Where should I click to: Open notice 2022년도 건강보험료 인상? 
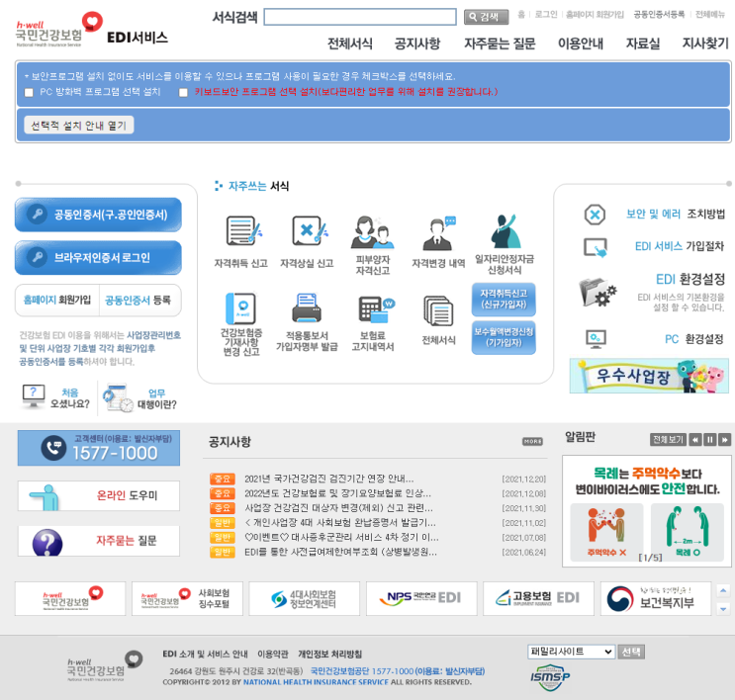tap(337, 493)
